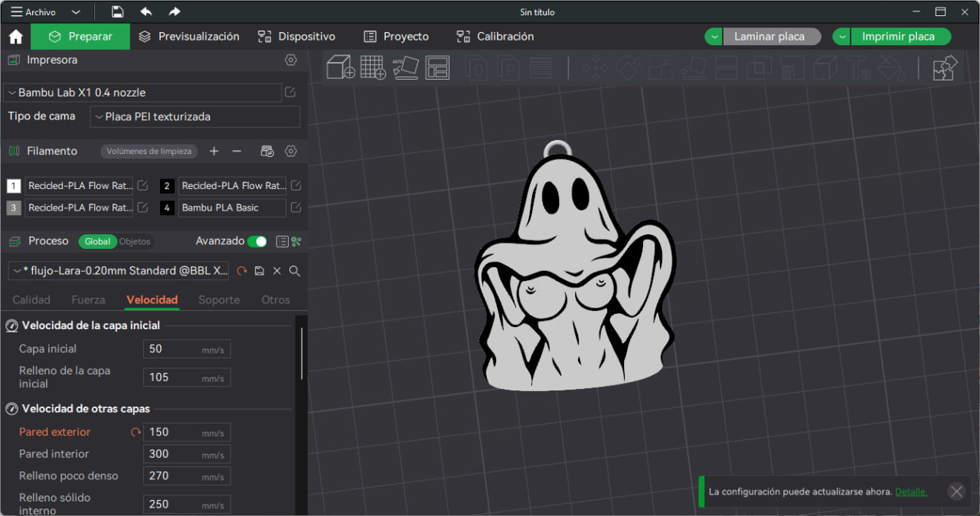Select the Lay on face tool
Screen dimensions: 980x516
tap(693, 68)
